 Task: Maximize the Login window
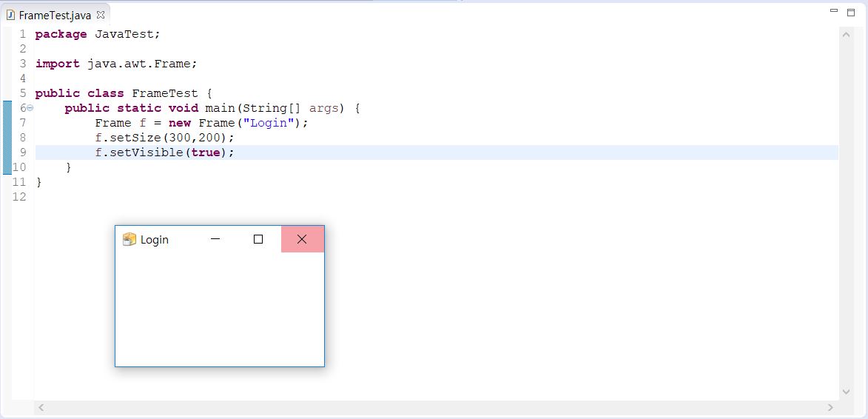point(258,239)
